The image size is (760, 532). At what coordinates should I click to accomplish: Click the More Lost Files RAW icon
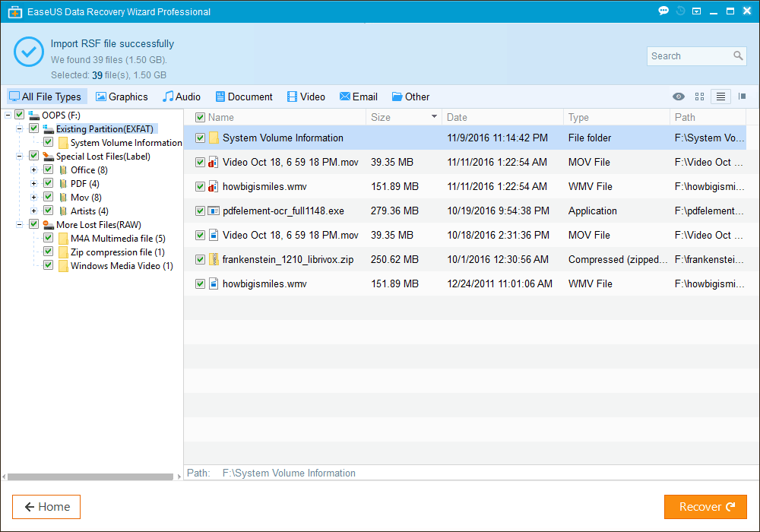[x=49, y=225]
